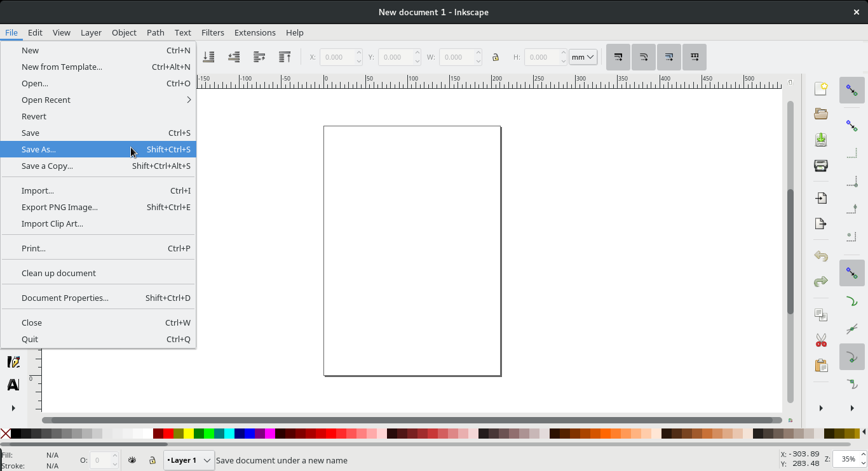
Task: Click the Cut scissors icon
Action: click(x=820, y=340)
